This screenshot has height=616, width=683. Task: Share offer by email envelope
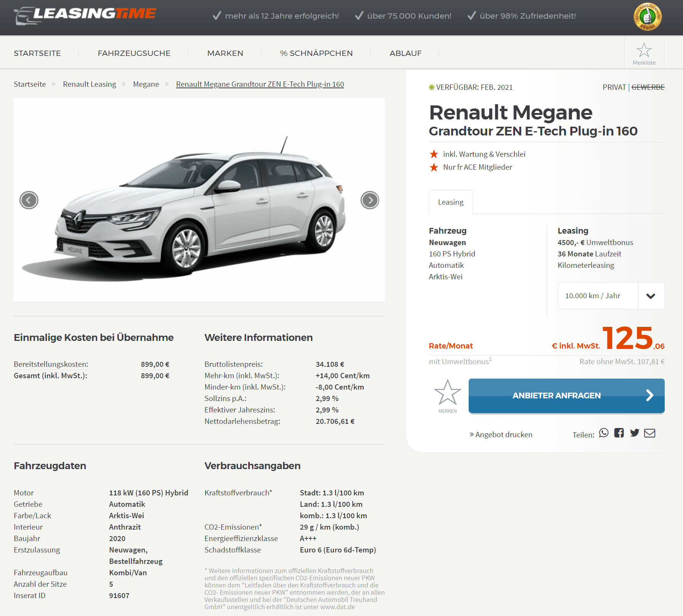(650, 433)
